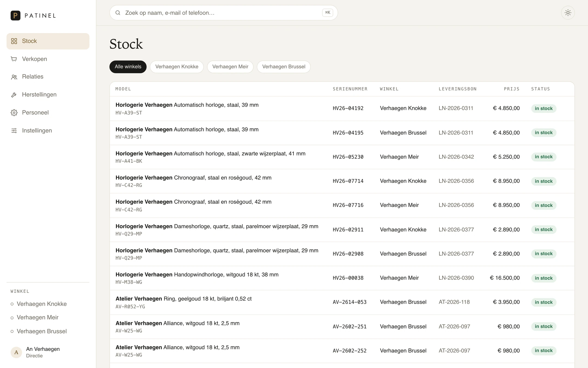Click price € 16.500,00

pos(505,278)
